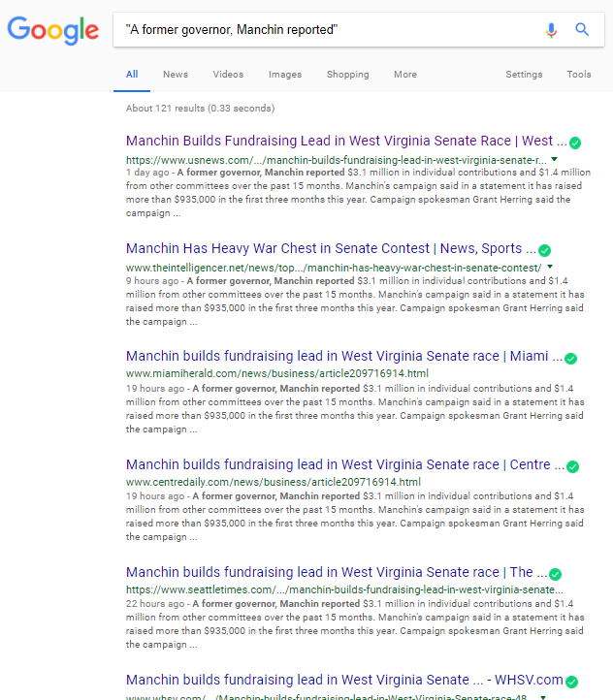Switch to the Shopping tab
The height and width of the screenshot is (700, 613).
tap(348, 74)
